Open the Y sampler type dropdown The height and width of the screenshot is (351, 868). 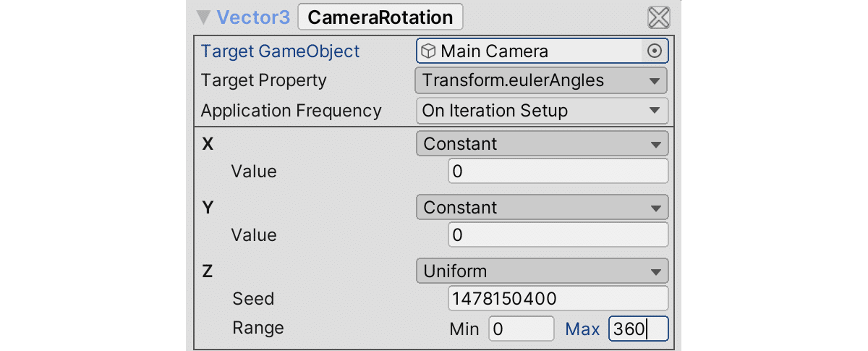[x=541, y=208]
